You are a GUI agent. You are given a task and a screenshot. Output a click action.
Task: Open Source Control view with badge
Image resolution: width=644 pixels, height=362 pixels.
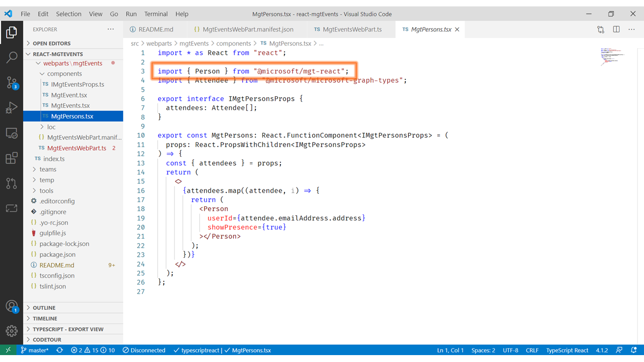(11, 82)
